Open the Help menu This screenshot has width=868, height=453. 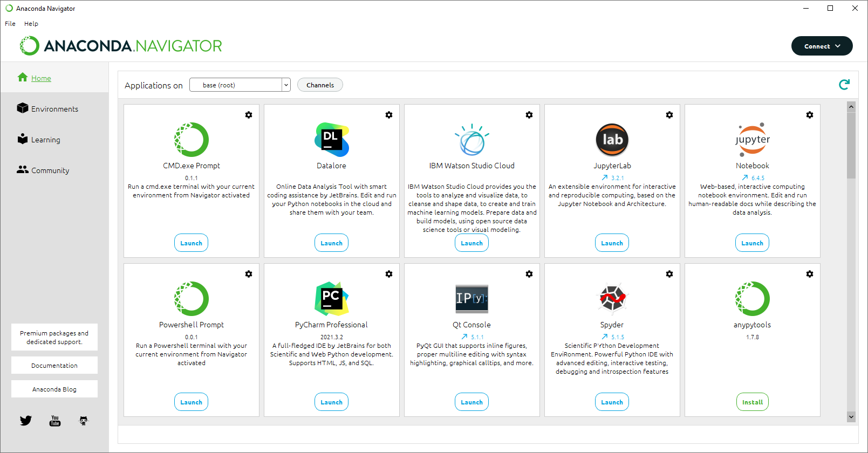coord(31,24)
